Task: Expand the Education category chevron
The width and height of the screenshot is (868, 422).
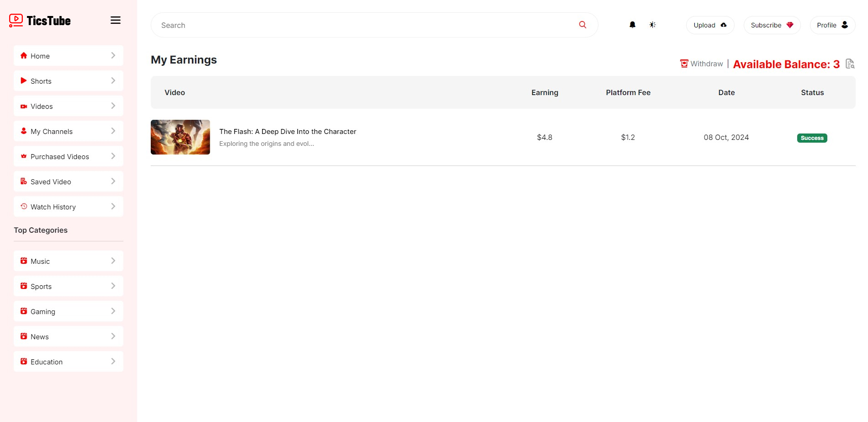Action: point(113,362)
